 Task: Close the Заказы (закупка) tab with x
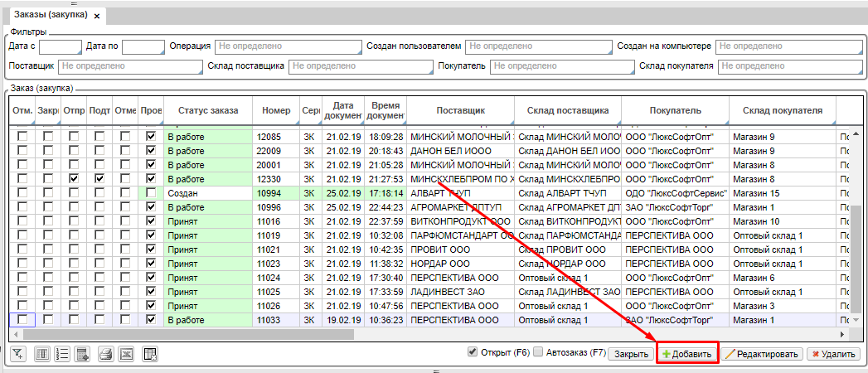[97, 17]
